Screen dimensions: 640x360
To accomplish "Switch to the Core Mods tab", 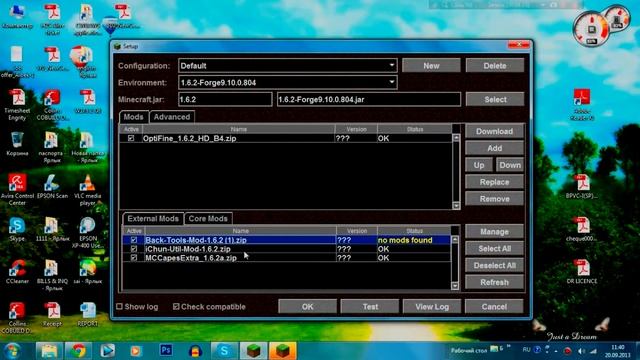I will click(208, 219).
